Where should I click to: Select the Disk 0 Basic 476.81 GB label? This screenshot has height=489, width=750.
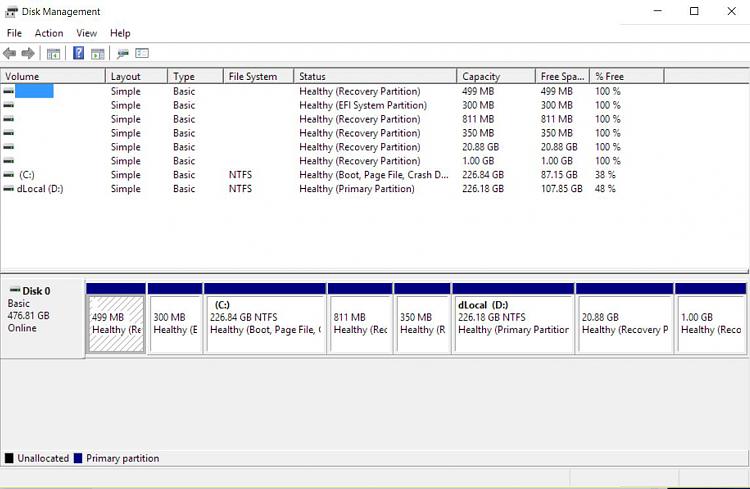[x=42, y=318]
